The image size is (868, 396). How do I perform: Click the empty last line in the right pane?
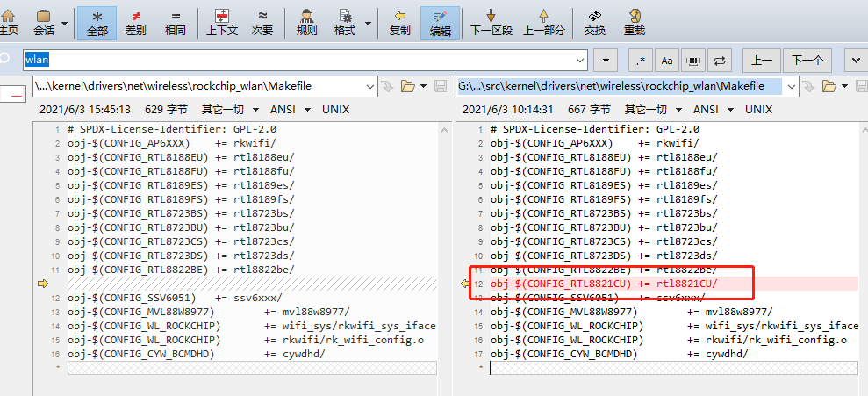pyautogui.click(x=673, y=368)
